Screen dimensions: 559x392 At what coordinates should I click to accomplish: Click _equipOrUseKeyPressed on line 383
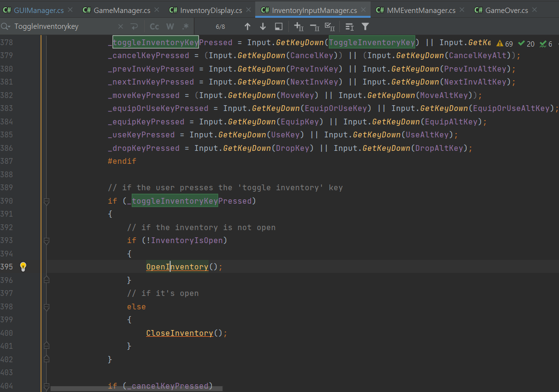click(158, 109)
